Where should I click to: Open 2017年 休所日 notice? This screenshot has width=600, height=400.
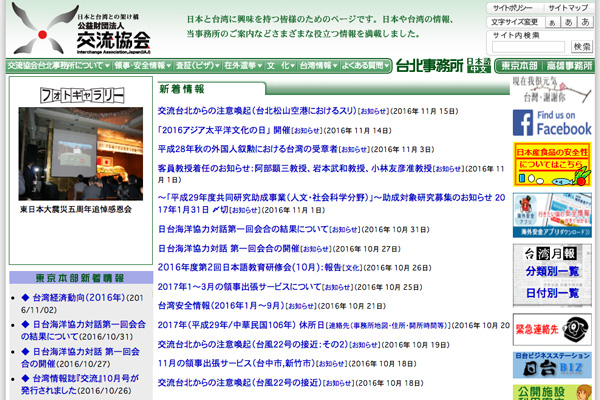241,325
